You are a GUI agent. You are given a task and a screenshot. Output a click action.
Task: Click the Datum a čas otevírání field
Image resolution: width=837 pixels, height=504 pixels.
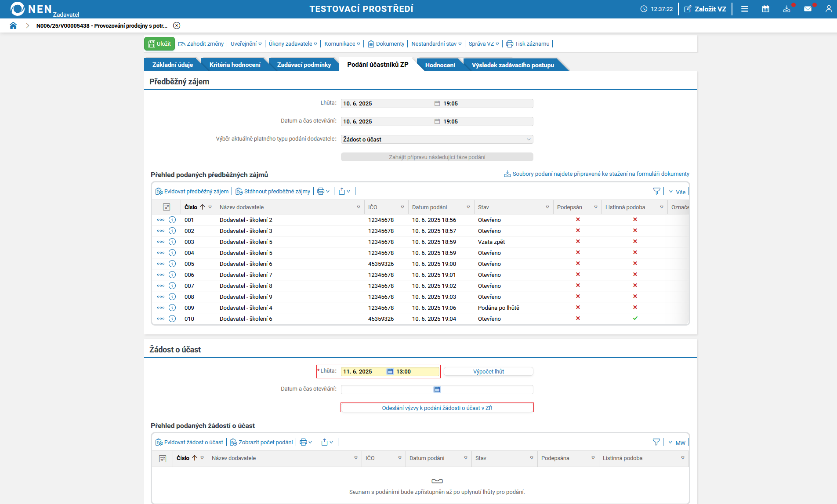(x=387, y=389)
